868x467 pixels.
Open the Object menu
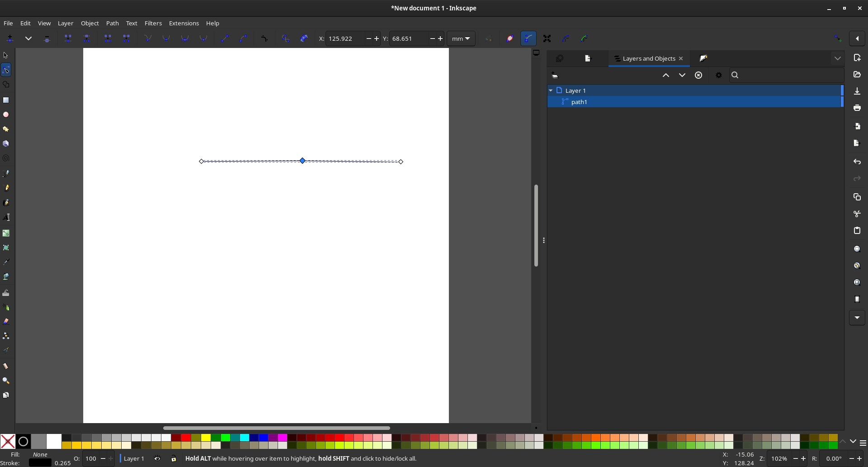coord(90,23)
